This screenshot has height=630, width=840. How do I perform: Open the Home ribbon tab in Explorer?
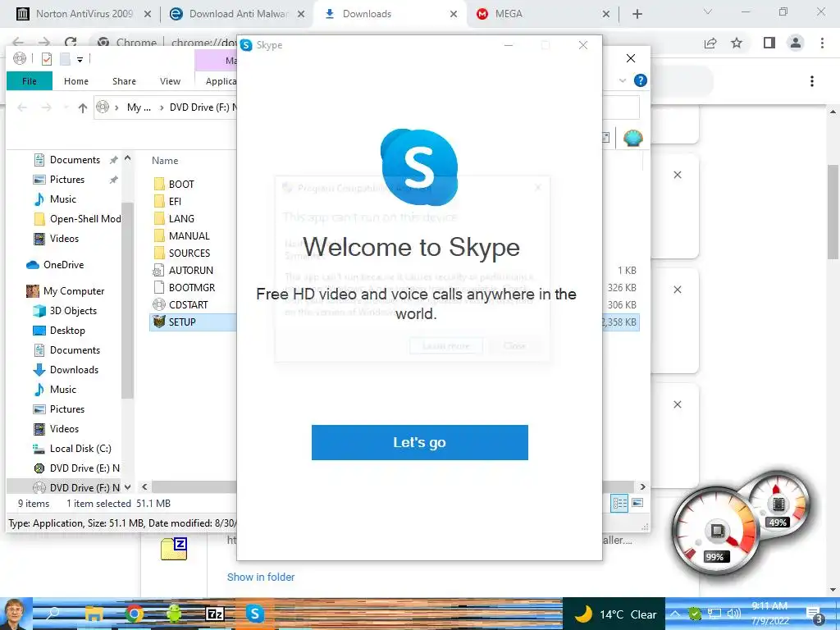tap(76, 81)
